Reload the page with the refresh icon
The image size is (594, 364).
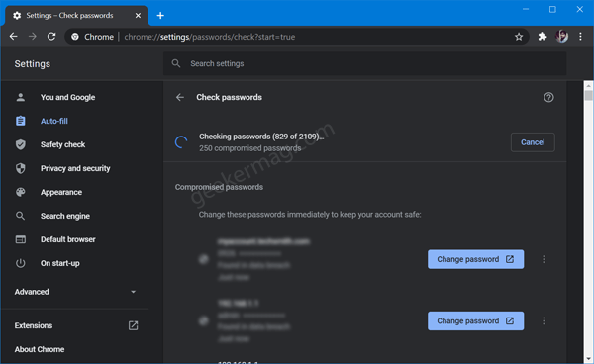pyautogui.click(x=51, y=37)
